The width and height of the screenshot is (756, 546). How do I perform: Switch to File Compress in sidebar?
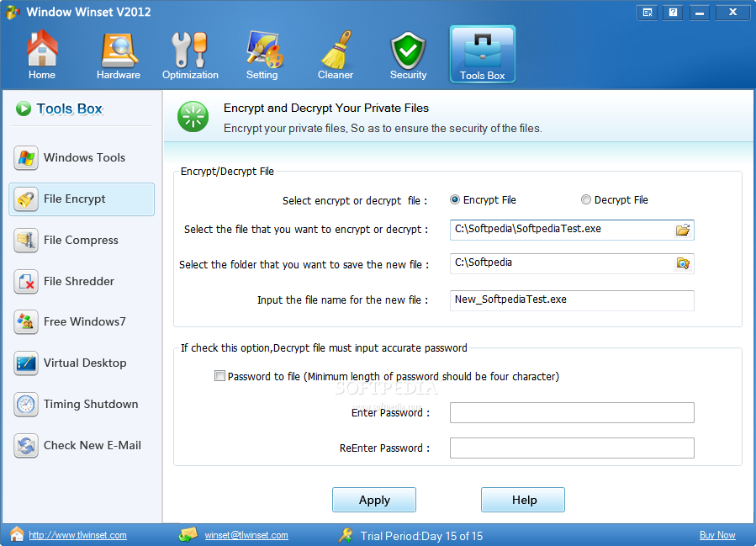pyautogui.click(x=82, y=241)
